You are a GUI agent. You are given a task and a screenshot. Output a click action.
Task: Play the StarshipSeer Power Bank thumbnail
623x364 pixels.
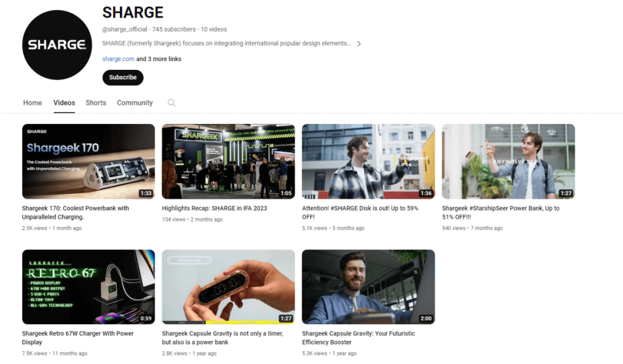[x=508, y=162]
